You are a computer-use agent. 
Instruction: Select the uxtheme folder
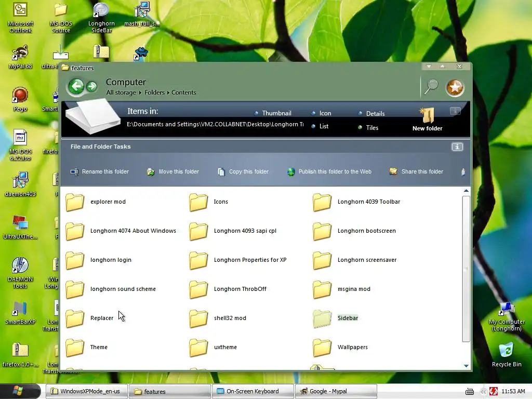(x=213, y=348)
